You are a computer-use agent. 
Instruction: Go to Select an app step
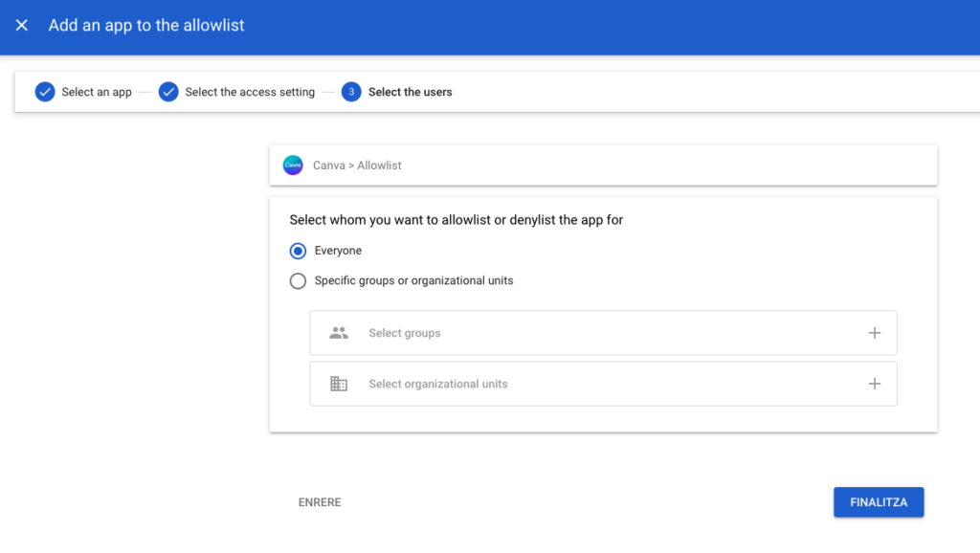click(x=97, y=92)
